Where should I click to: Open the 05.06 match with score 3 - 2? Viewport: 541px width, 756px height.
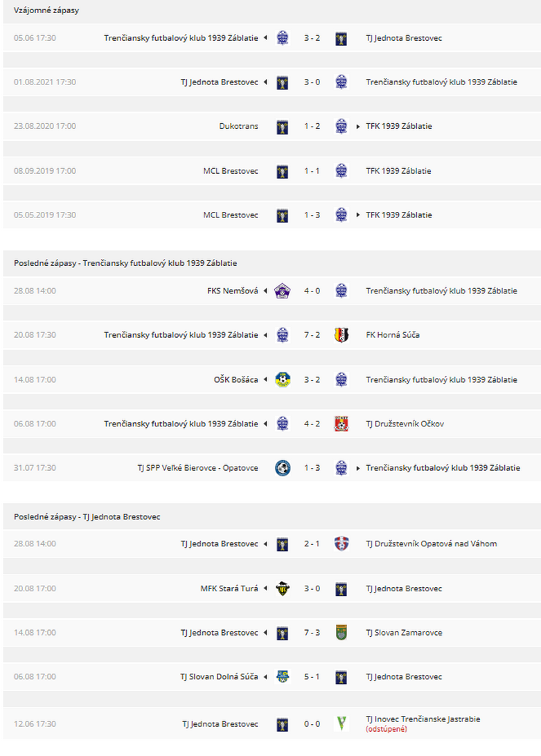tap(312, 38)
